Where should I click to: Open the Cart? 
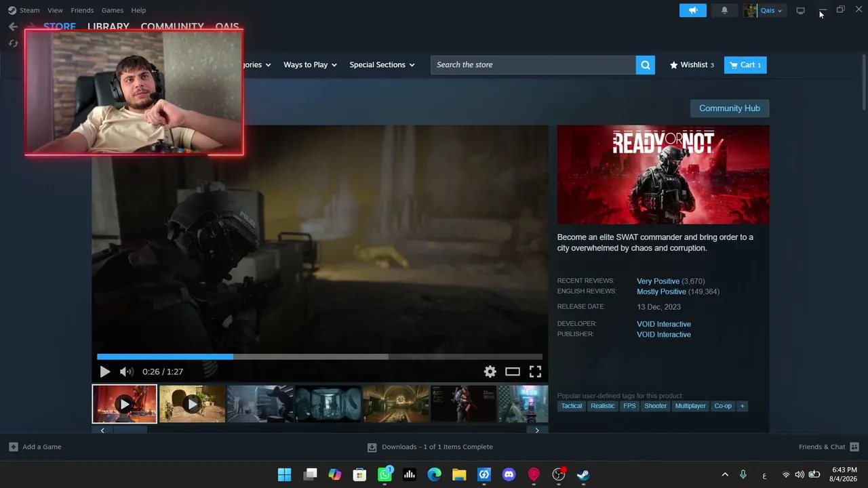(745, 65)
